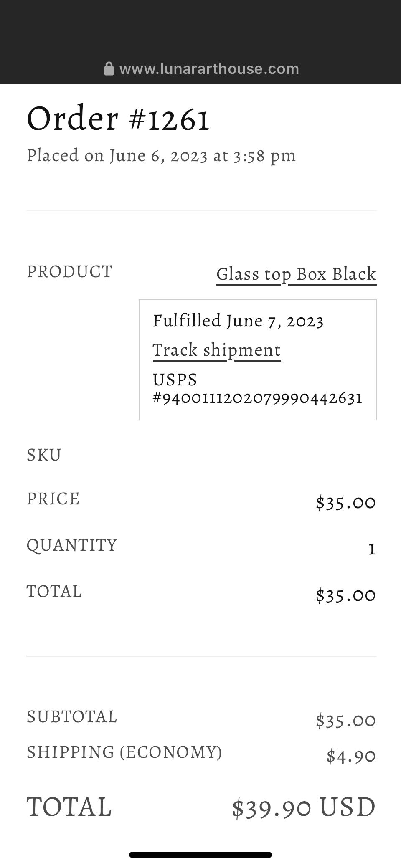Select the item TOTAL amount $35.00
The height and width of the screenshot is (868, 401).
tap(346, 595)
